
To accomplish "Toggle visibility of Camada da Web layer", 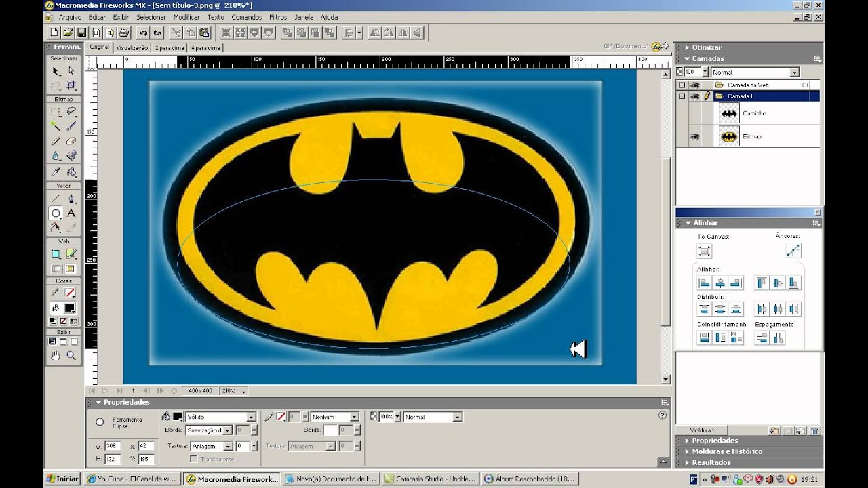I will 694,85.
